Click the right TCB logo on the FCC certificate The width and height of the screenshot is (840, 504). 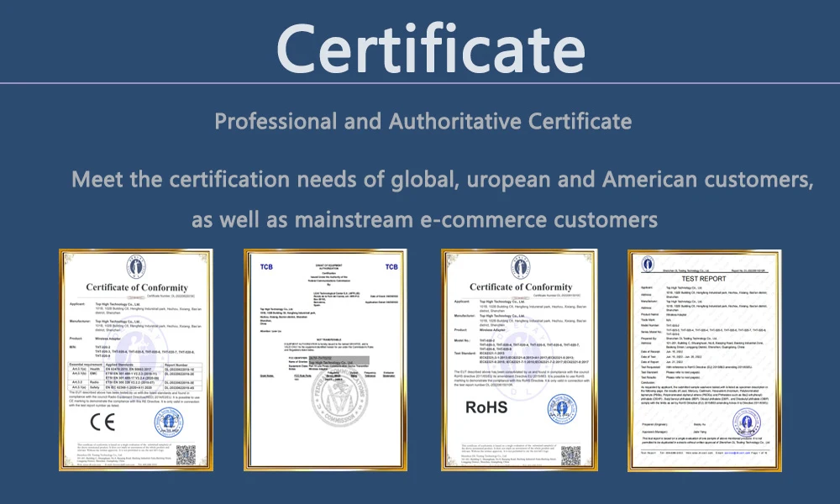(391, 267)
